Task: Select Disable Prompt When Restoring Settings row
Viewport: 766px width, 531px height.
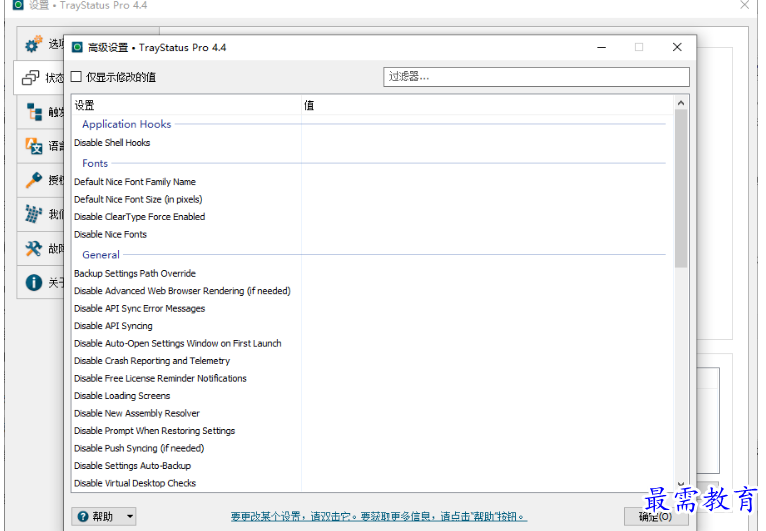Action: (373, 431)
